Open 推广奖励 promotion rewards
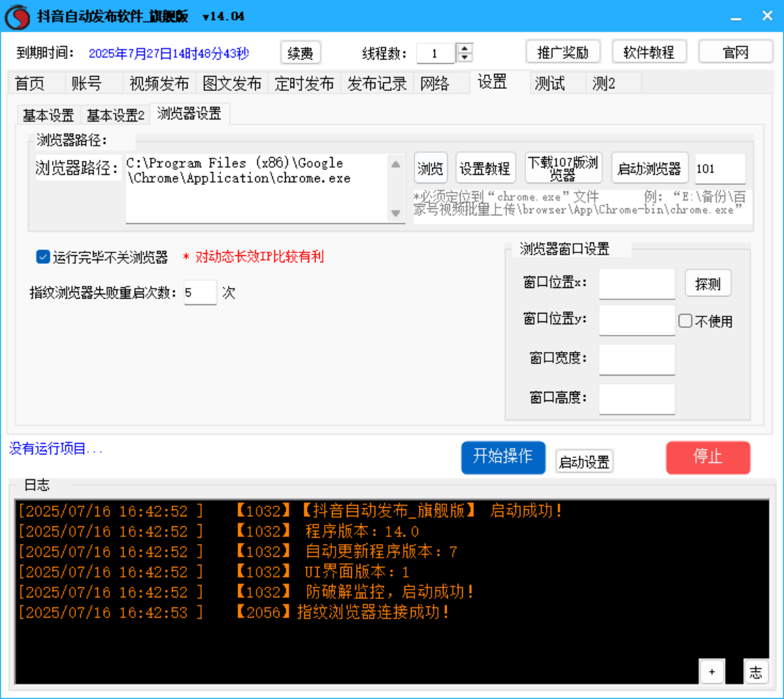 coord(563,52)
